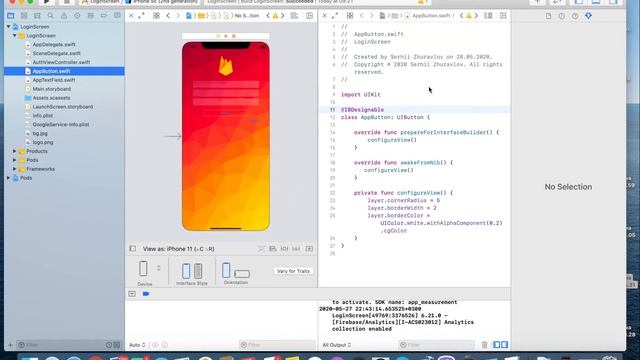Toggle the minimap/editor options in code editor

tap(488, 16)
